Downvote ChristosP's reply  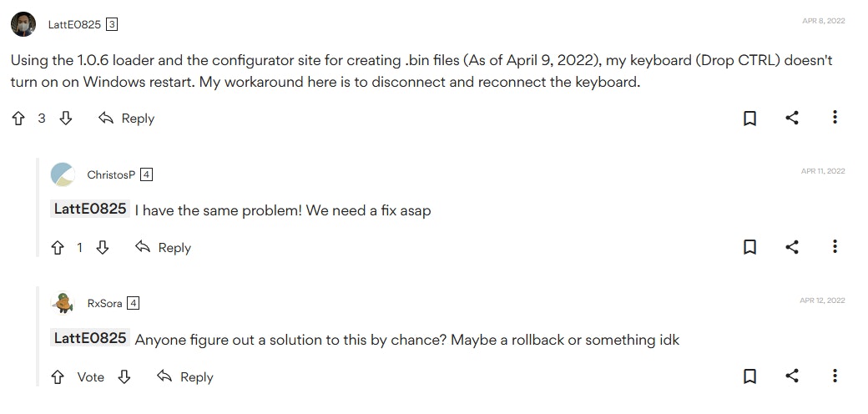pyautogui.click(x=103, y=248)
